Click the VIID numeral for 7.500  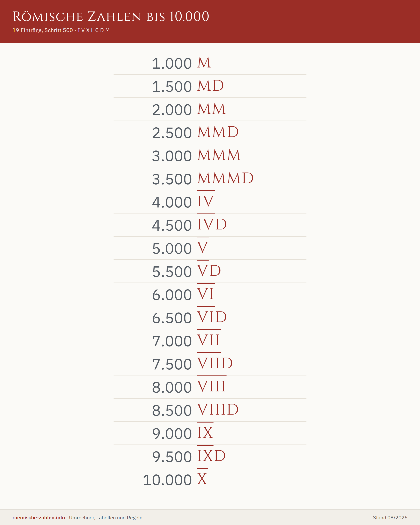[x=215, y=363]
